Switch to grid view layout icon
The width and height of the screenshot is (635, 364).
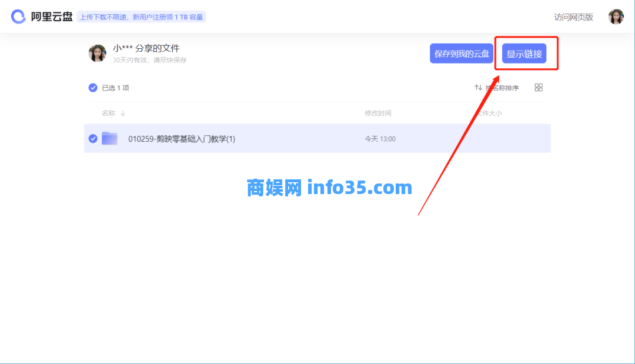pos(539,88)
